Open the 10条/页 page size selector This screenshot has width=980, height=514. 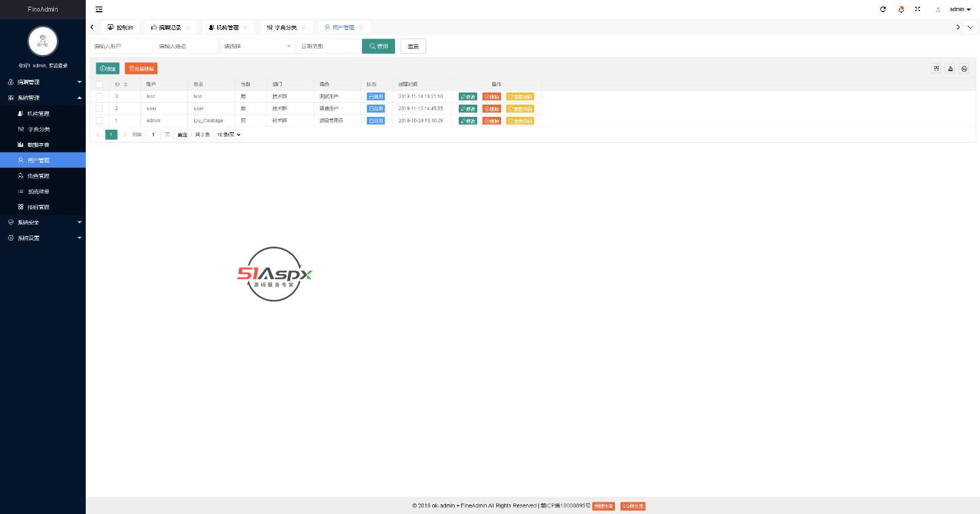coord(228,135)
